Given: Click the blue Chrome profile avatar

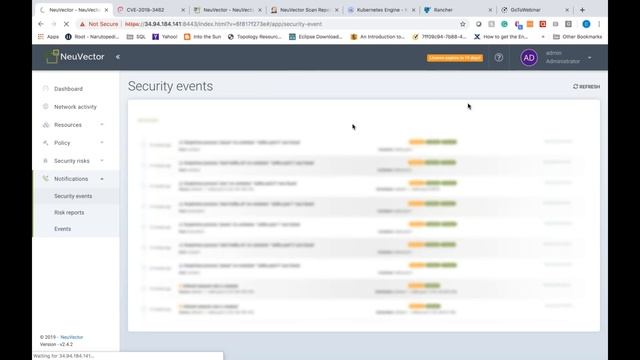Looking at the screenshot, I should (586, 24).
